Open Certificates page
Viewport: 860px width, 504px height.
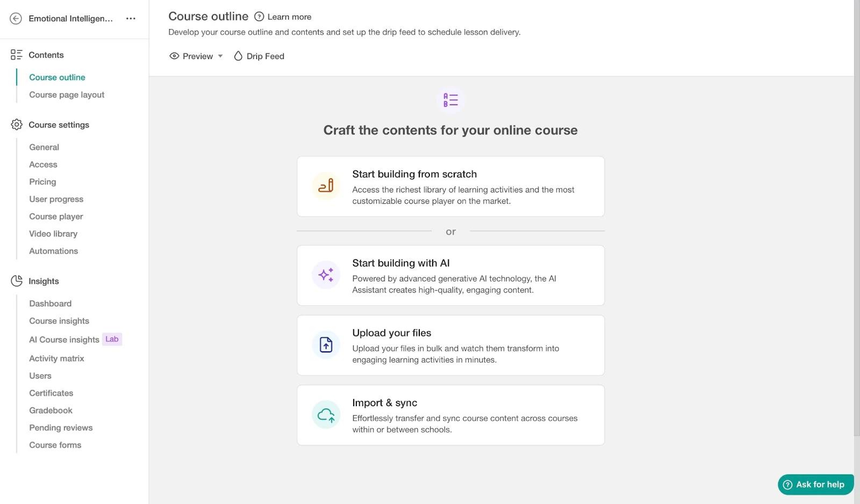click(x=51, y=393)
